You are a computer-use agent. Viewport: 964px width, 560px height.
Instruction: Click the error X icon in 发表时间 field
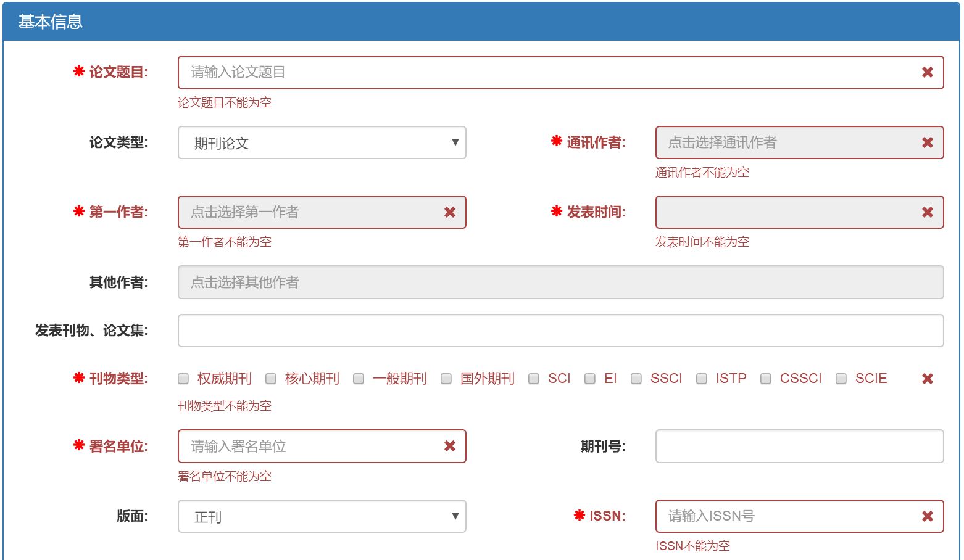[927, 213]
